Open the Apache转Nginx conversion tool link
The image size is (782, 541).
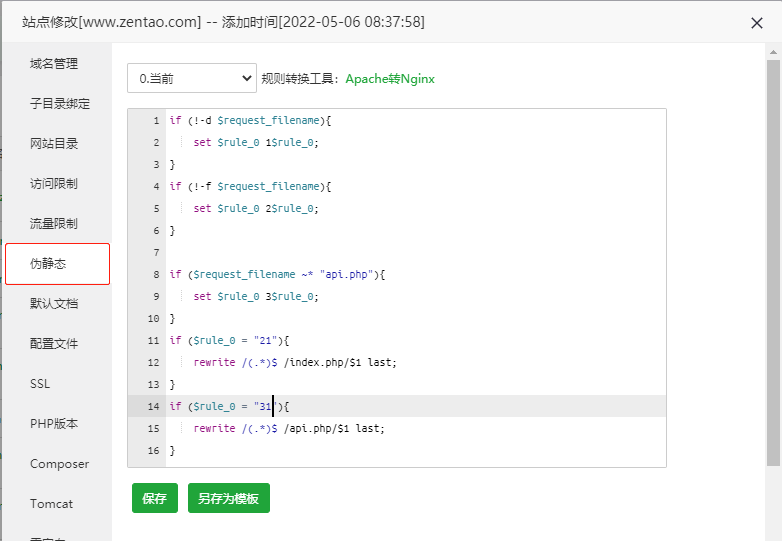pyautogui.click(x=390, y=78)
